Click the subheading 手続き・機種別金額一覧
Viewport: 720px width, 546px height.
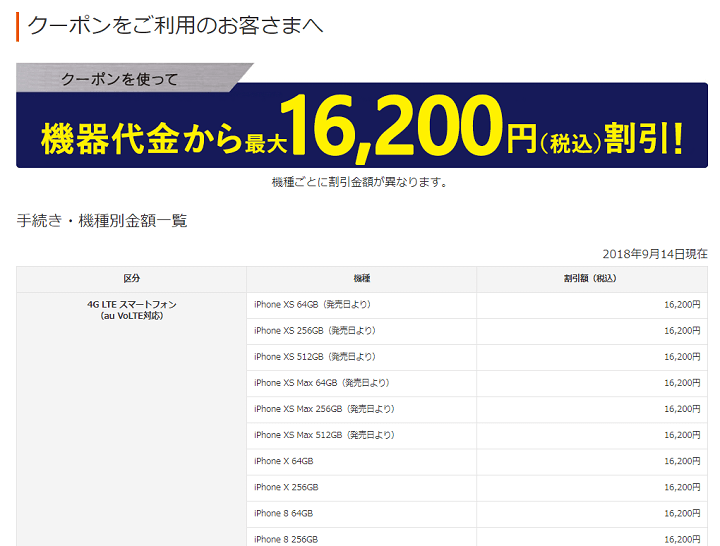coord(102,221)
